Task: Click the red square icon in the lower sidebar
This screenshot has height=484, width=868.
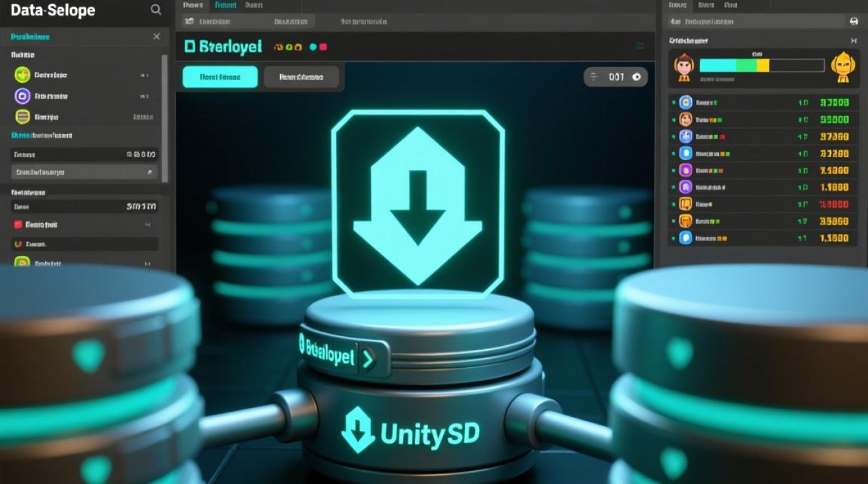Action: pyautogui.click(x=17, y=224)
